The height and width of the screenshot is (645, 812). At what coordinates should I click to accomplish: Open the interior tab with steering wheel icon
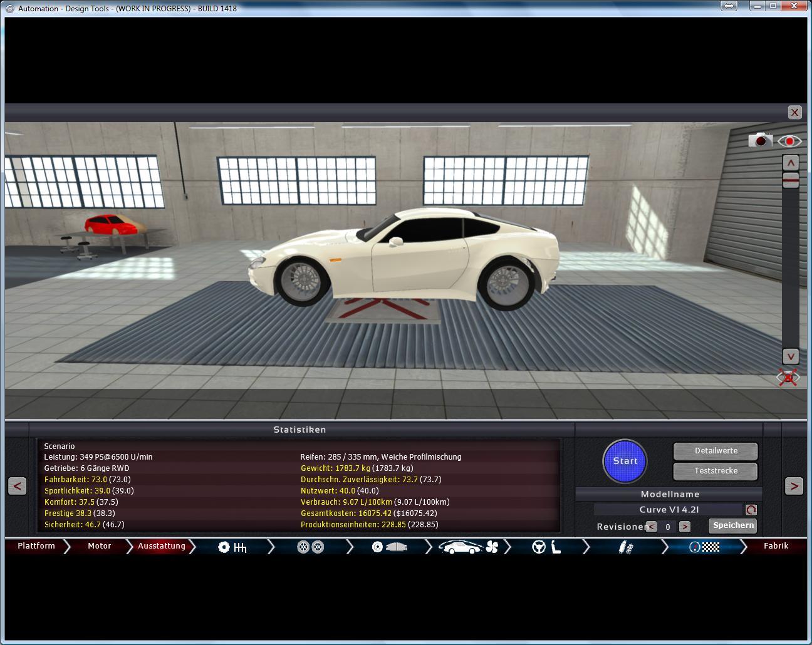click(546, 547)
